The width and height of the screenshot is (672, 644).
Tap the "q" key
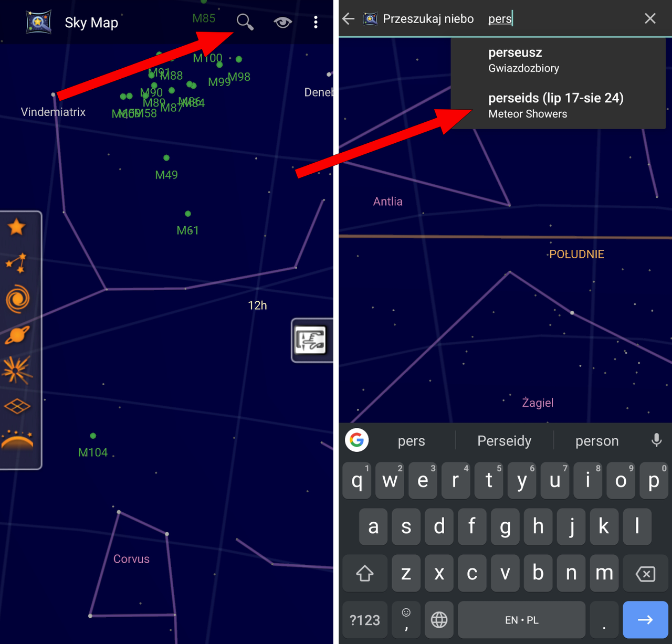click(357, 480)
